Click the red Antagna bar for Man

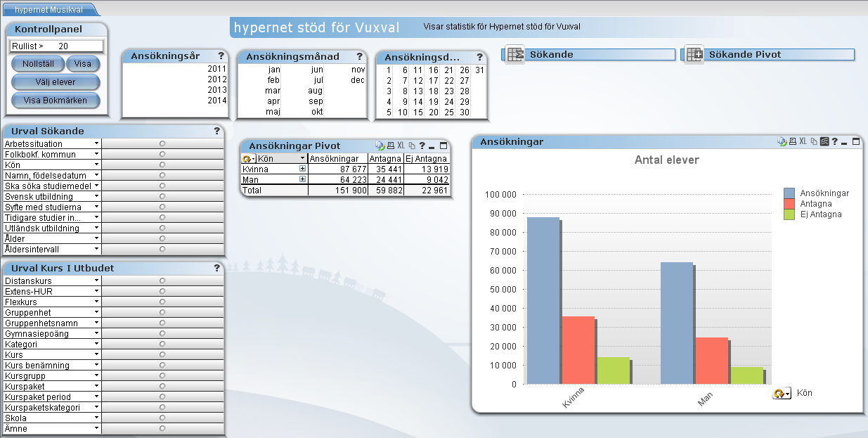711,361
